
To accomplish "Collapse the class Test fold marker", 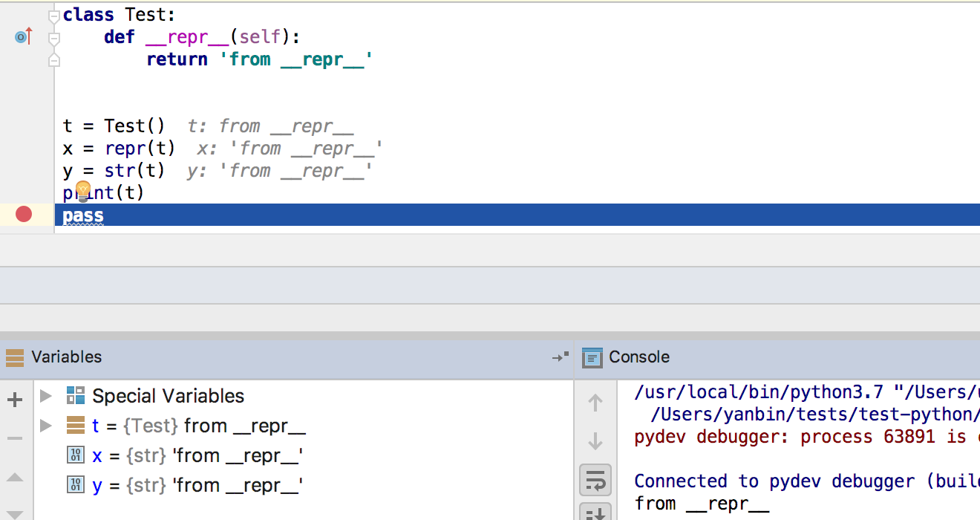I will point(53,15).
